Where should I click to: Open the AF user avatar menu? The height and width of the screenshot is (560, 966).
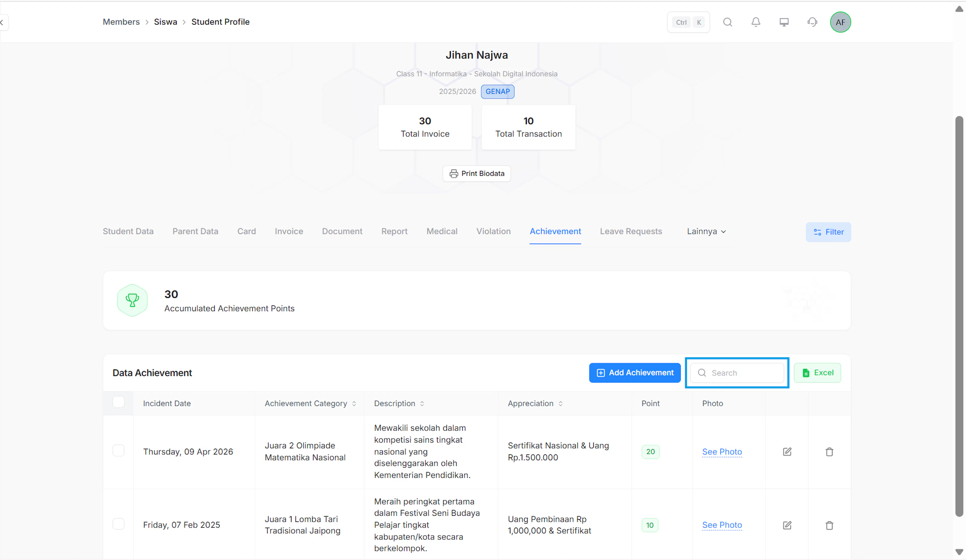[x=840, y=22]
